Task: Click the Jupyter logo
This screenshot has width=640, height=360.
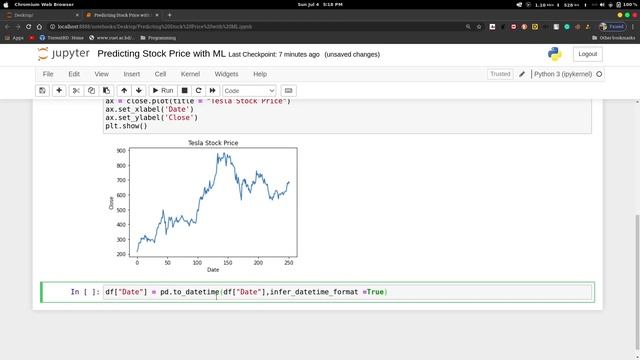Action: click(x=63, y=54)
